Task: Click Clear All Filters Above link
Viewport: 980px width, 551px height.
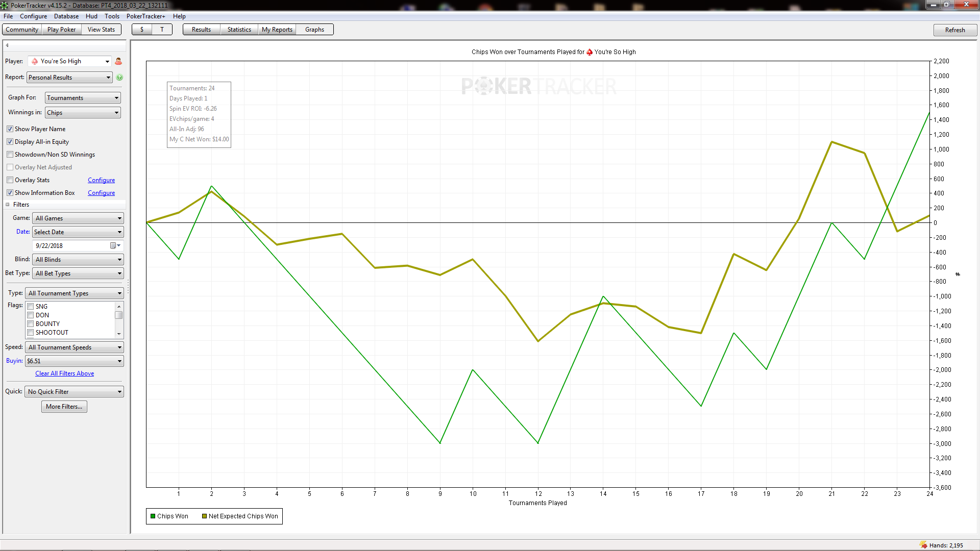Action: pyautogui.click(x=65, y=373)
